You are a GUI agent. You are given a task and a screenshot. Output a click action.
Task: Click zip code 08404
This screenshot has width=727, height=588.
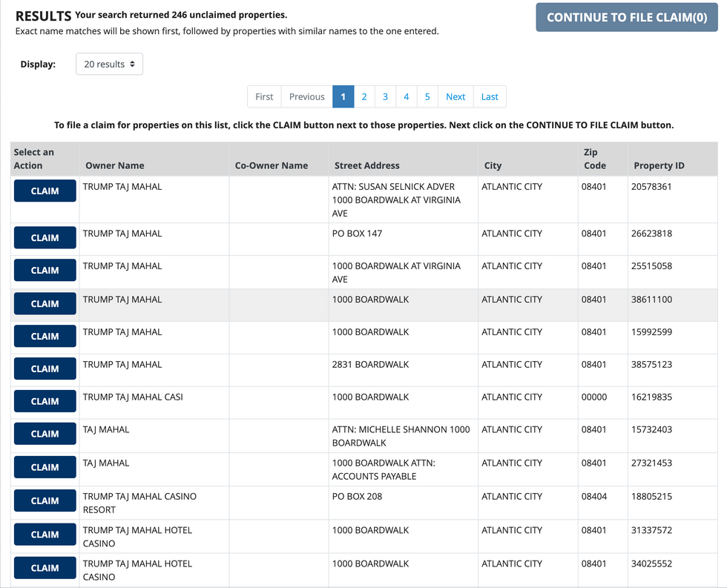coord(594,497)
